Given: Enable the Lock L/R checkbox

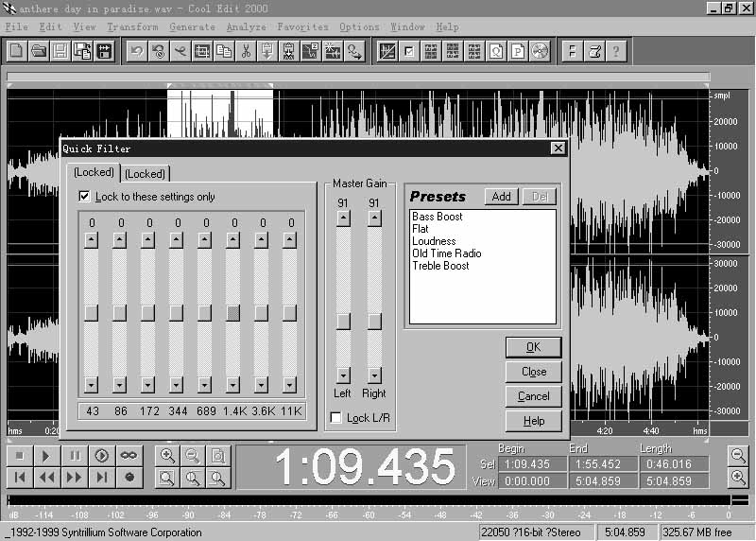Looking at the screenshot, I should [x=335, y=418].
